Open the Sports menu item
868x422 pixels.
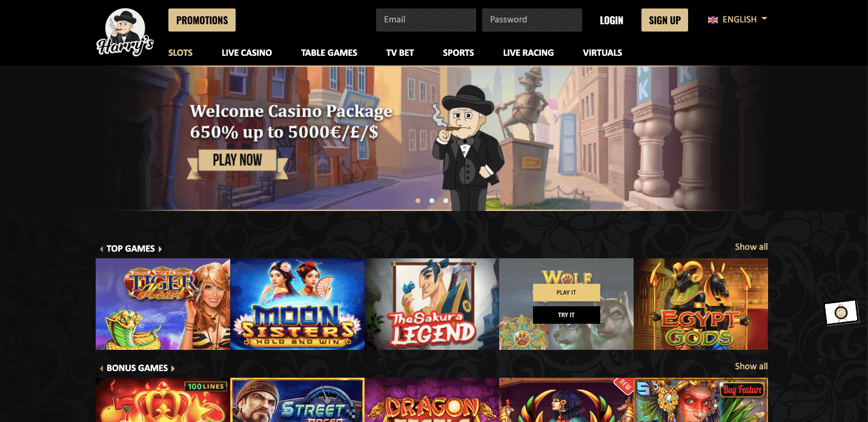[459, 53]
